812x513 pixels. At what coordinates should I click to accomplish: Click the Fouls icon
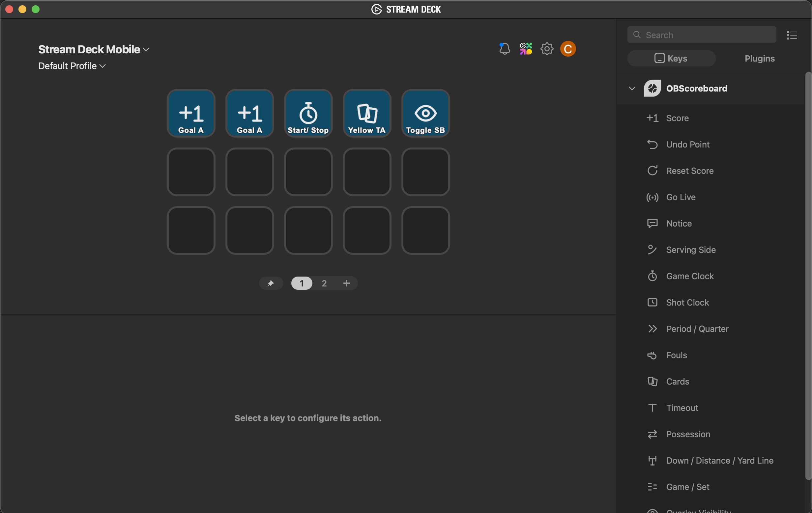652,355
